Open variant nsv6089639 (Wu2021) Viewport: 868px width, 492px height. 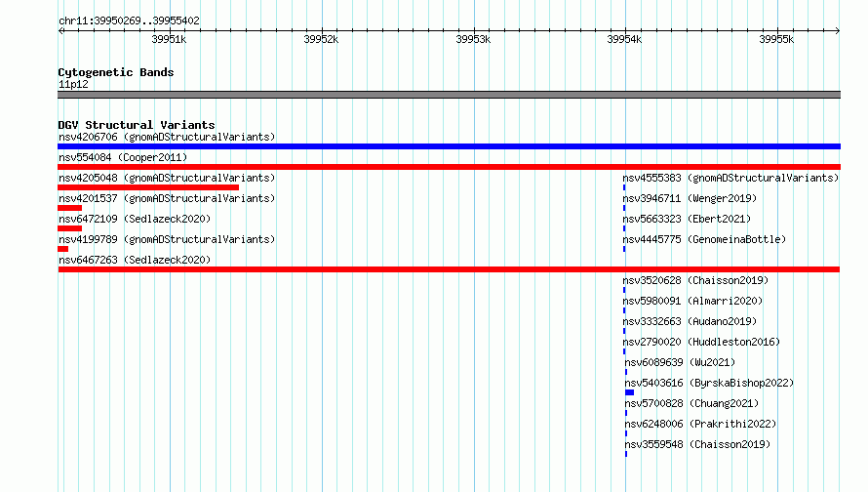681,362
